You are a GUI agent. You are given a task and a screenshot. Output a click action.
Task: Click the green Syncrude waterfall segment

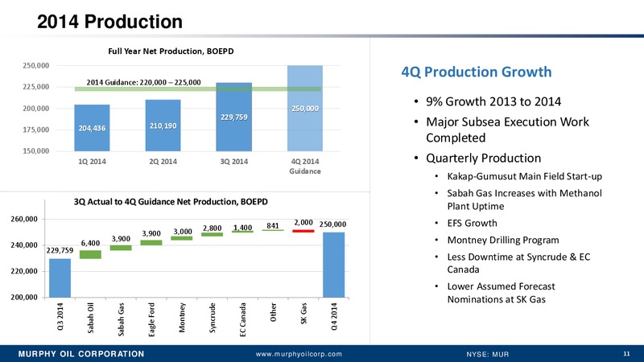pos(212,235)
